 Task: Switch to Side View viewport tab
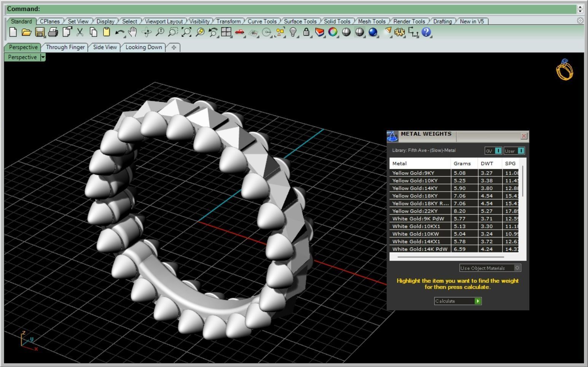coord(105,47)
